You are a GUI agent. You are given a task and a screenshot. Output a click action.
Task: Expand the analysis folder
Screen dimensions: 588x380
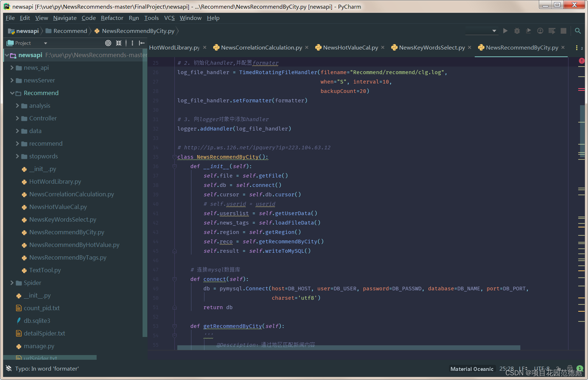click(17, 106)
